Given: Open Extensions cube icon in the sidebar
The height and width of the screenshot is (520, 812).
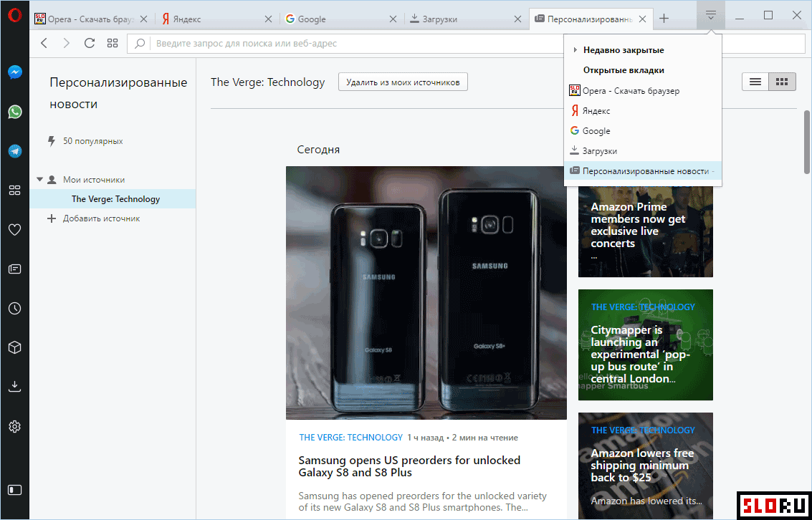Looking at the screenshot, I should click(14, 347).
